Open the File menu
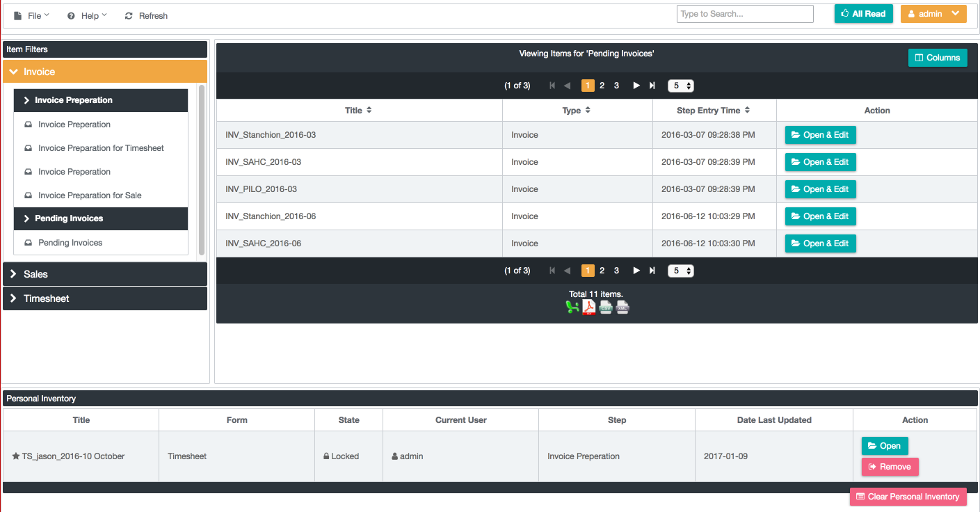This screenshot has height=512, width=980. pyautogui.click(x=31, y=15)
